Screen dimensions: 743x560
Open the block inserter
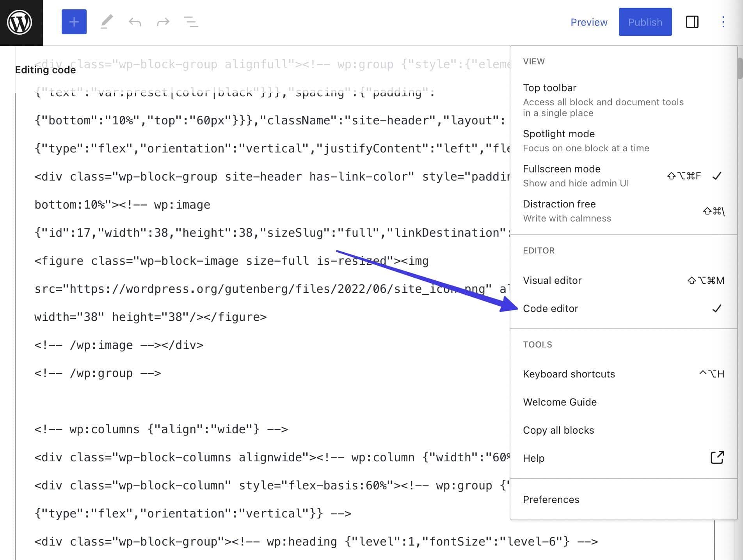coord(74,22)
